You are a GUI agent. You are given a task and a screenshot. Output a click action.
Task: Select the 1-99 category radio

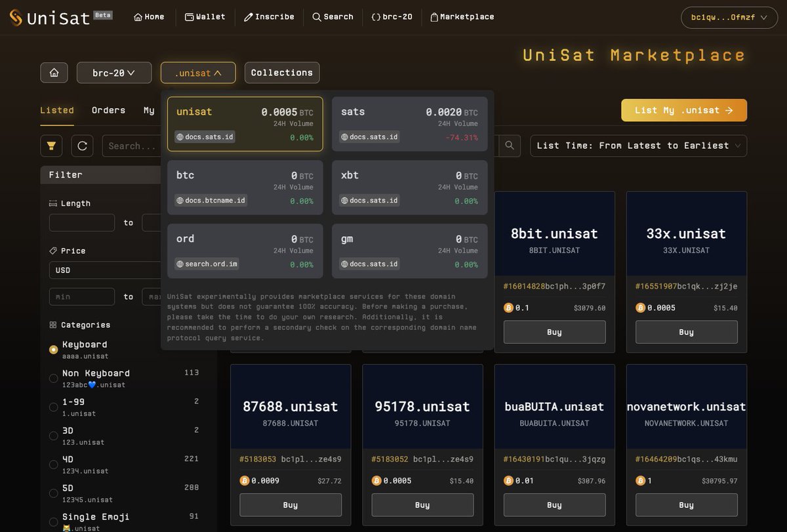click(x=54, y=407)
